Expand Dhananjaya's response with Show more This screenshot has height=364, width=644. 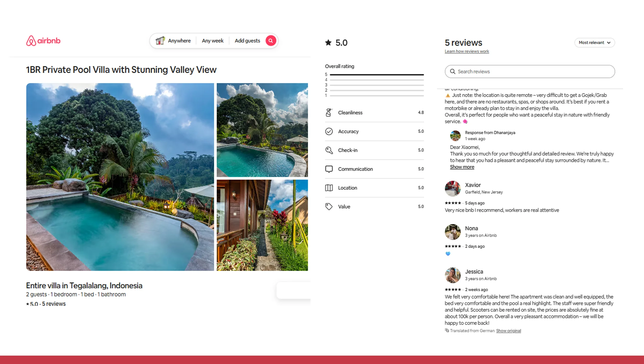pyautogui.click(x=462, y=167)
